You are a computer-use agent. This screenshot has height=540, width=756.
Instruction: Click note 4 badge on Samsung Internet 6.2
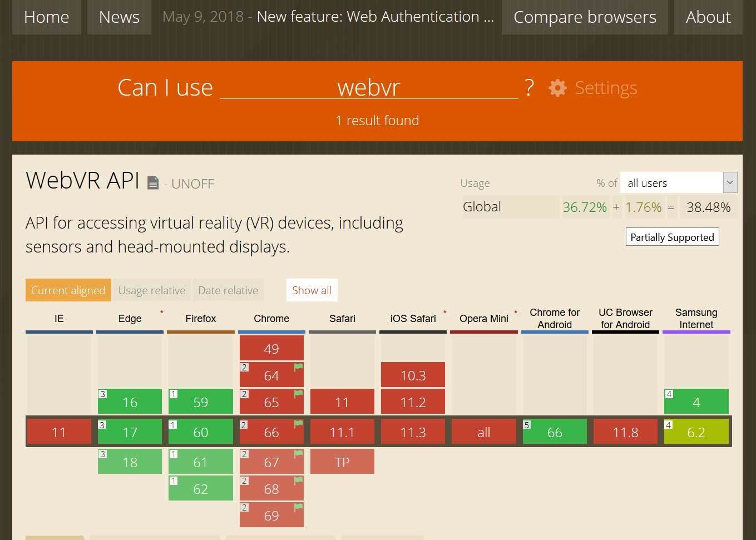[669, 425]
